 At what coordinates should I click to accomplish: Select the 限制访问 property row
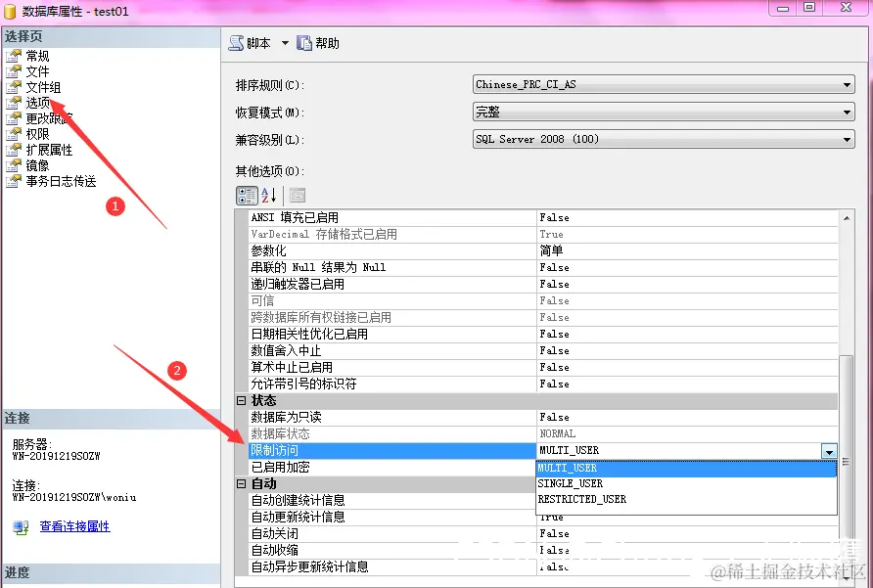click(543, 450)
